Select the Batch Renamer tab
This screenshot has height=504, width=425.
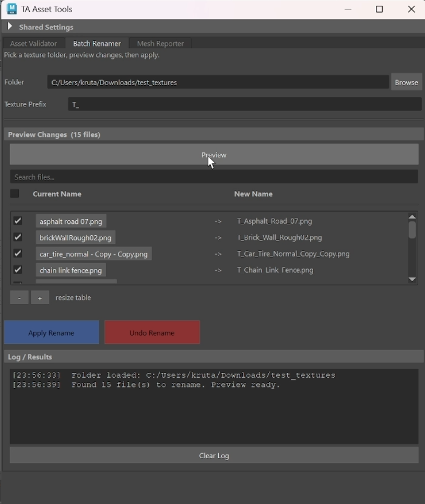pos(97,43)
